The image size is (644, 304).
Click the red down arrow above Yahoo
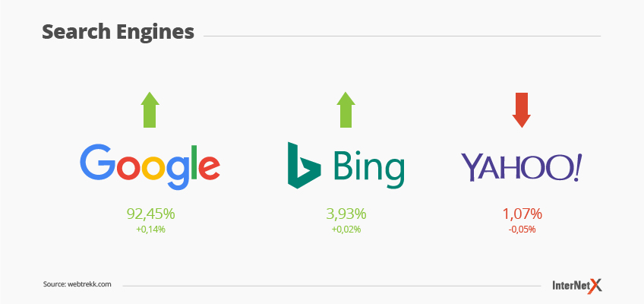click(522, 110)
